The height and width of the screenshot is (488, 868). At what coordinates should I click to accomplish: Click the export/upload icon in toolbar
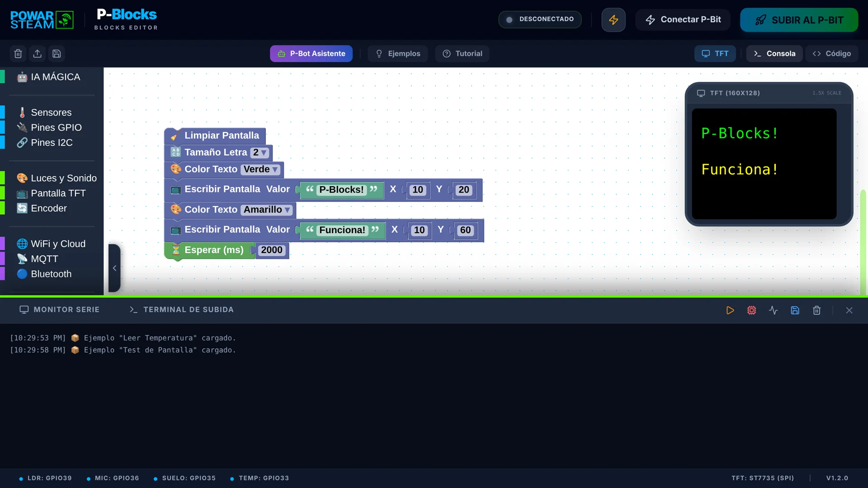[38, 54]
